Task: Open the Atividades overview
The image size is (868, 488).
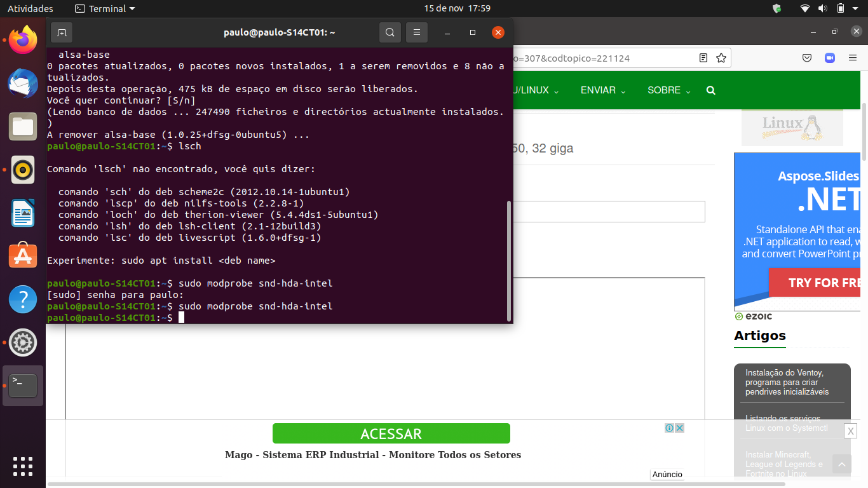Action: tap(31, 9)
